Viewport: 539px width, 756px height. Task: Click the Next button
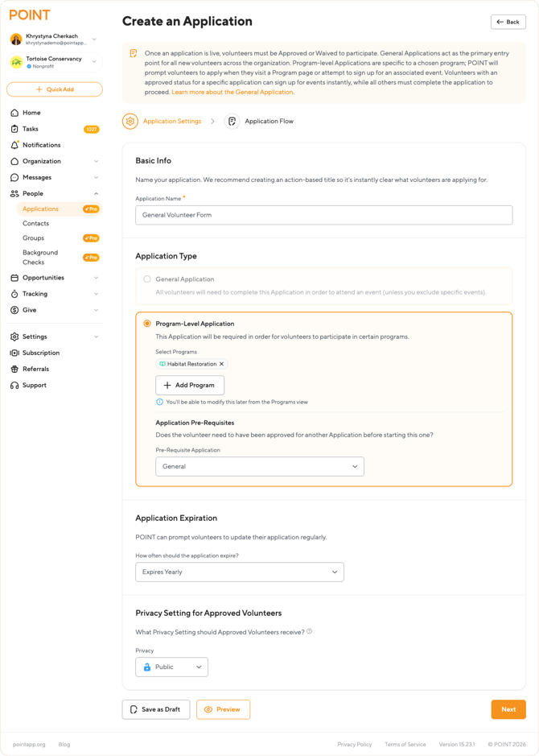(508, 709)
